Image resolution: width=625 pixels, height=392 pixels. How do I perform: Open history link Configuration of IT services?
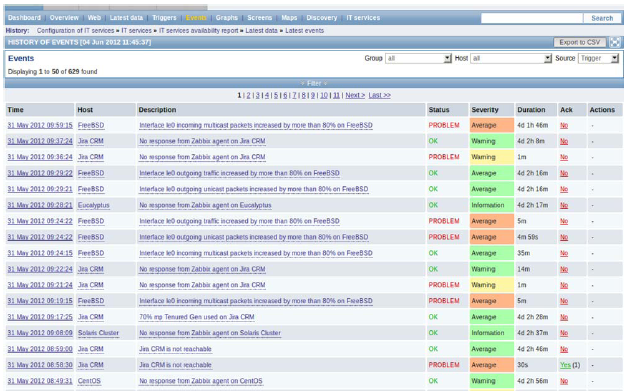point(75,31)
